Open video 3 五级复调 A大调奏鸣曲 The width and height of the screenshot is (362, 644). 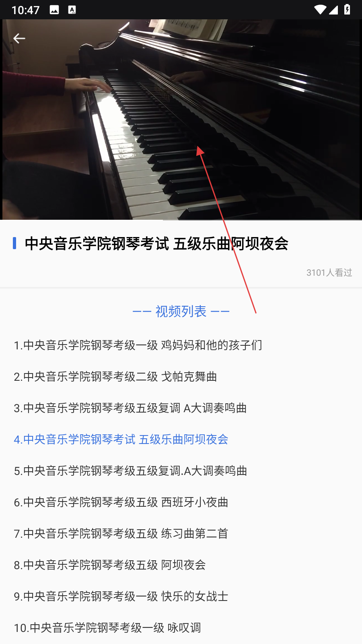point(130,408)
